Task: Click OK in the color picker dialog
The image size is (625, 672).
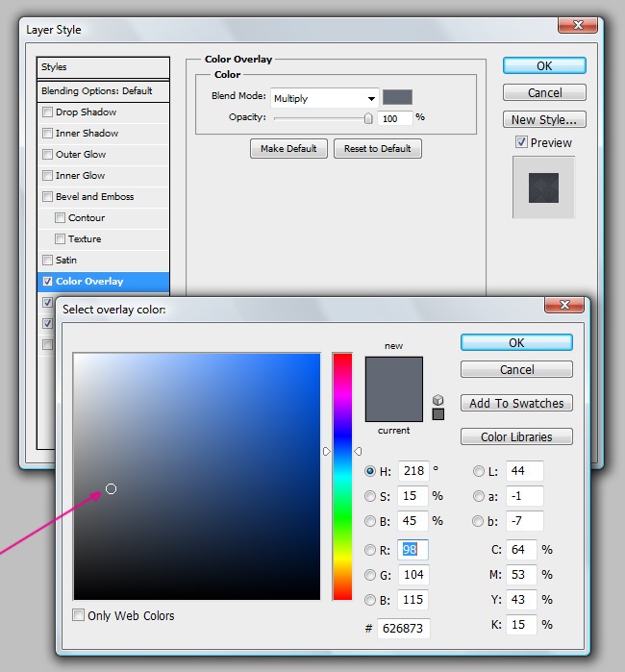Action: tap(516, 342)
